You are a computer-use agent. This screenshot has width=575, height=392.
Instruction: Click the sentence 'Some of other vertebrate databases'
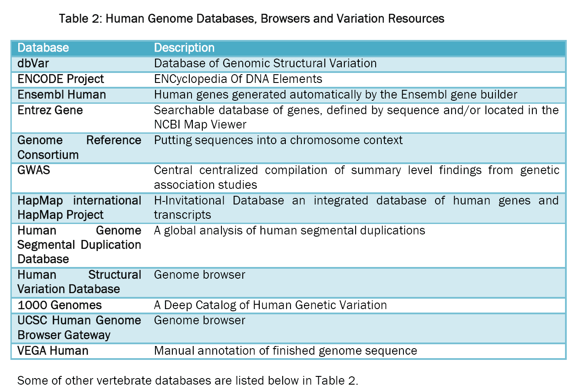[188, 381]
